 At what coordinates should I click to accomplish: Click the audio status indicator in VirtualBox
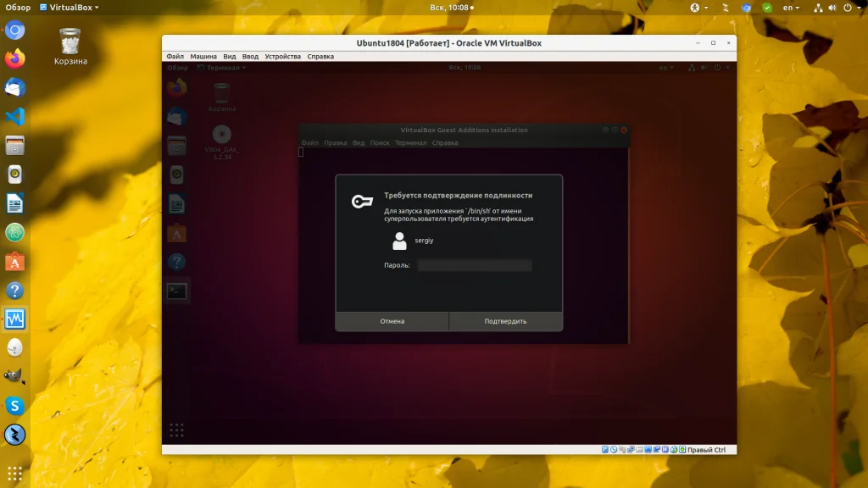pyautogui.click(x=622, y=450)
